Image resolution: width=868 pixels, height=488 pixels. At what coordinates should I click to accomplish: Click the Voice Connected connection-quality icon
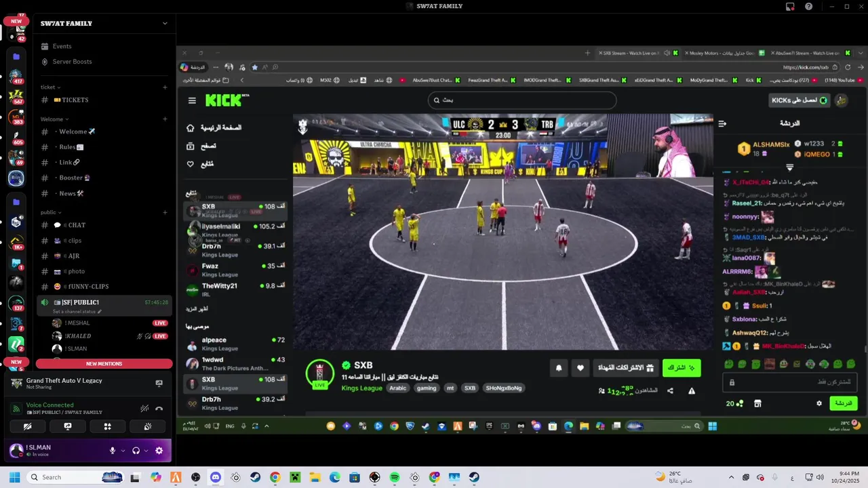click(17, 409)
